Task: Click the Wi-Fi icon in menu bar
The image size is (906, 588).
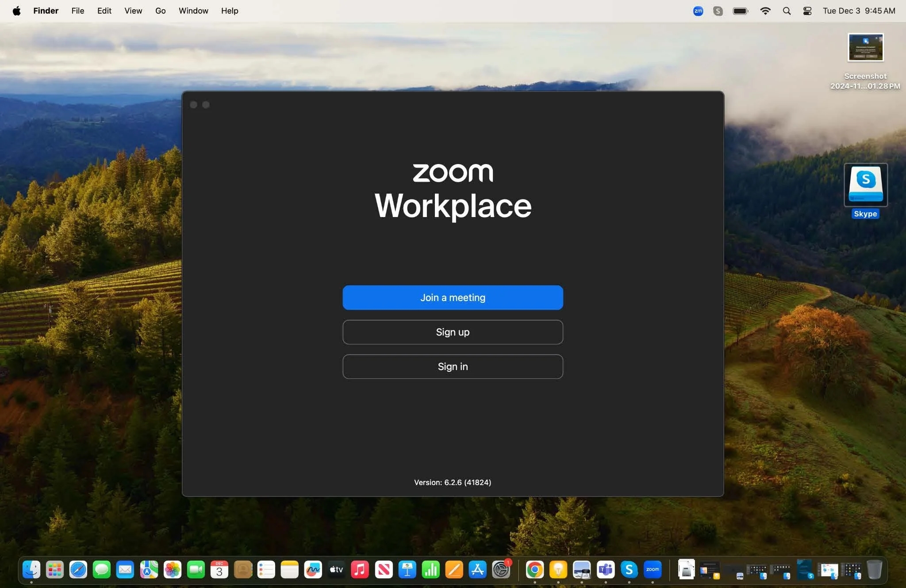Action: pyautogui.click(x=766, y=11)
